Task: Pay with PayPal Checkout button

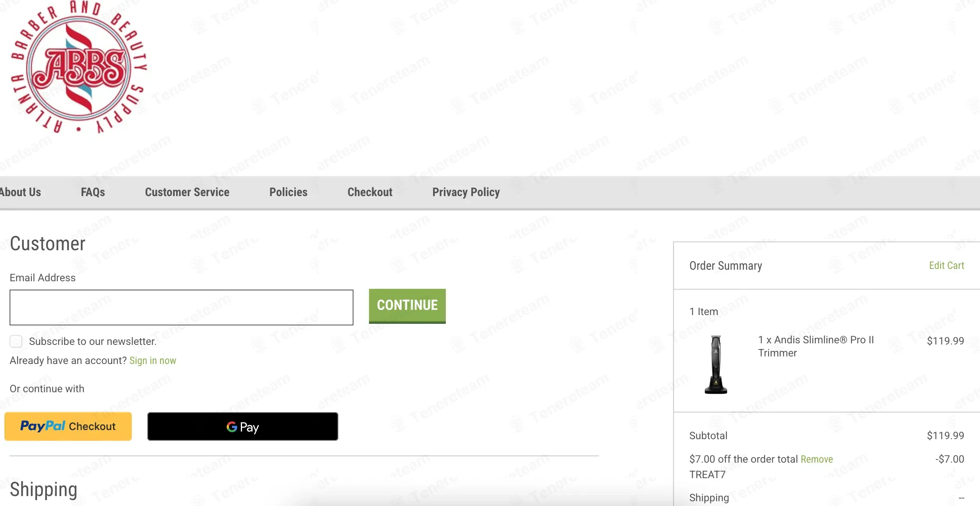Action: 68,426
